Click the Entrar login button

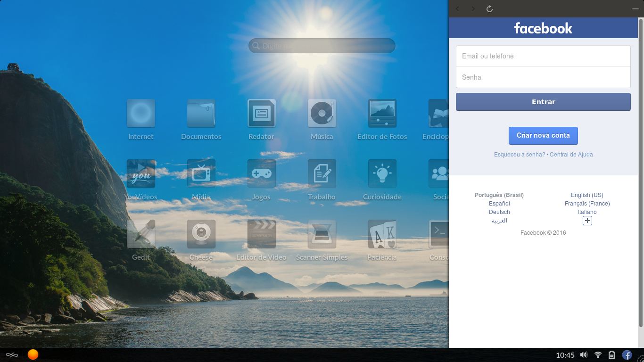pyautogui.click(x=543, y=102)
